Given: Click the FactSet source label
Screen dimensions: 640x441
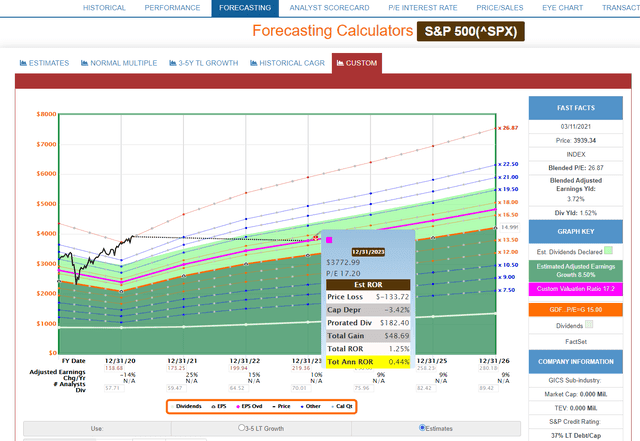Looking at the screenshot, I should (576, 342).
